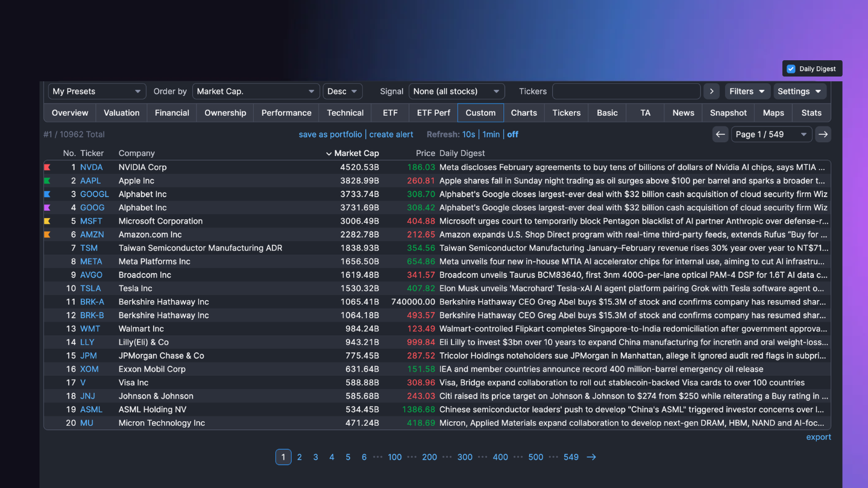Click the red flag icon beside NVDA
This screenshot has width=868, height=488.
tap(47, 167)
